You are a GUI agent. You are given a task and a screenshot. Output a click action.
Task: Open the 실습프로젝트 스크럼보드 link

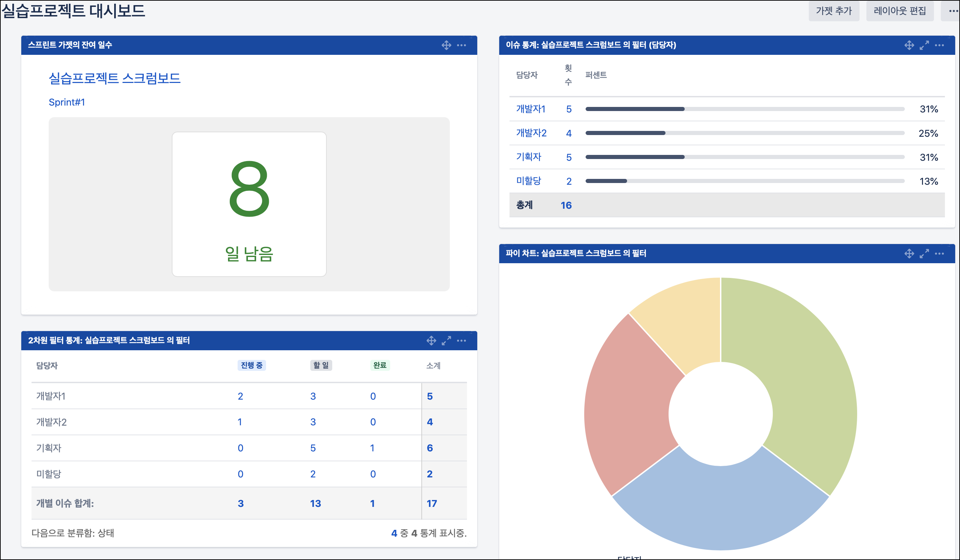114,78
